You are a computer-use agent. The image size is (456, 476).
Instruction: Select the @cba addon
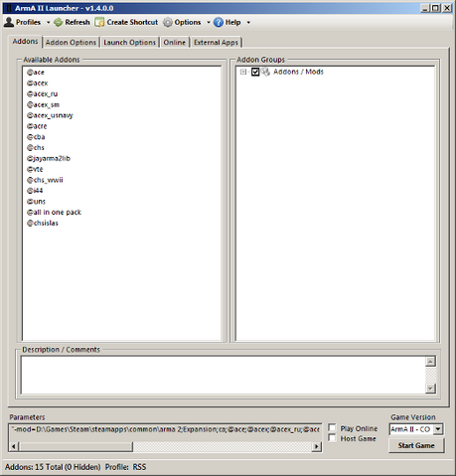click(x=36, y=137)
